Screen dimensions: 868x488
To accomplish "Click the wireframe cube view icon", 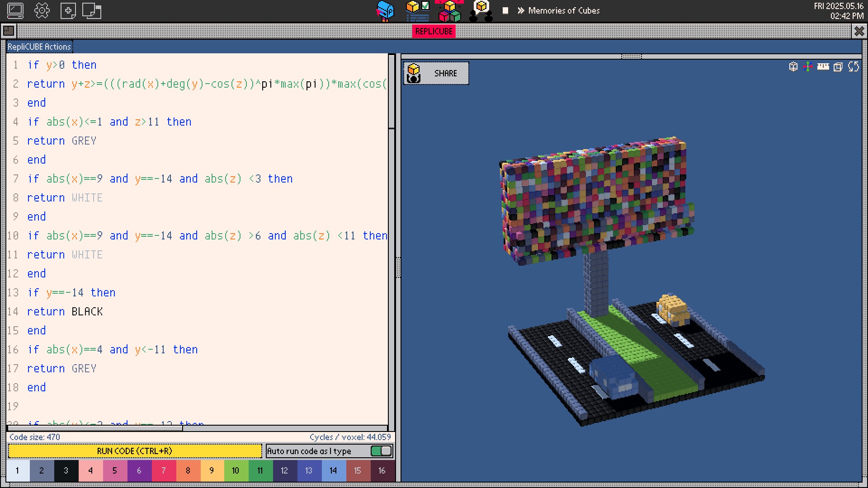I will click(x=793, y=67).
